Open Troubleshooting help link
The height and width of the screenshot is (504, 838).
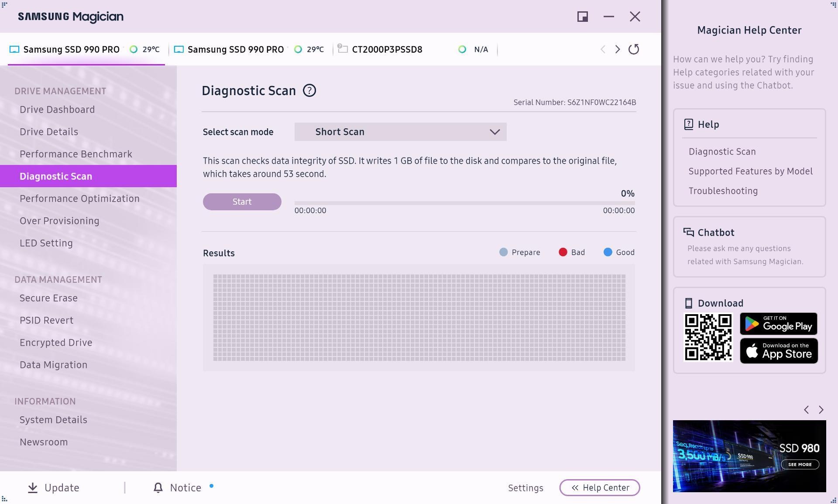pos(723,191)
